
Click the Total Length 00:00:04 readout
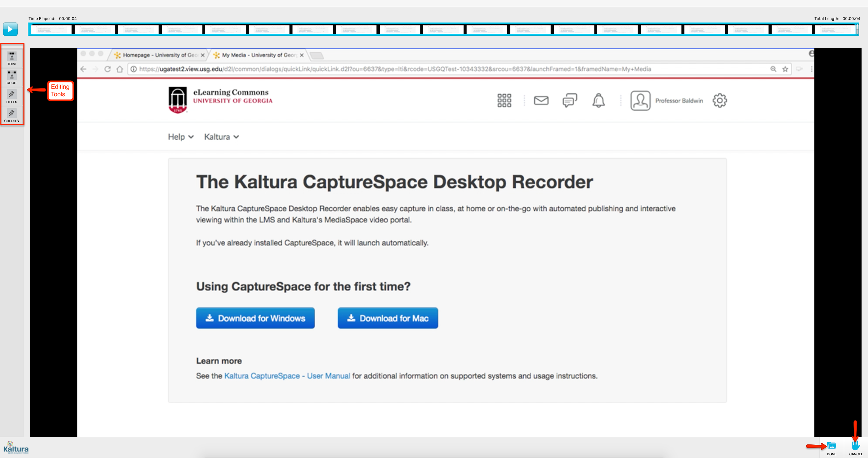[837, 19]
